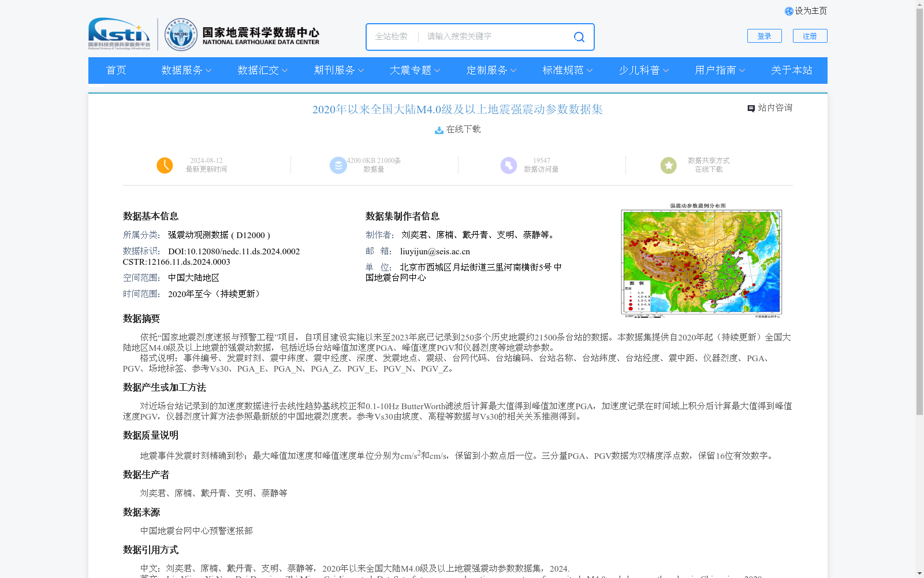Click the set-as-homepage globe icon
Image resolution: width=924 pixels, height=578 pixels.
(x=789, y=12)
